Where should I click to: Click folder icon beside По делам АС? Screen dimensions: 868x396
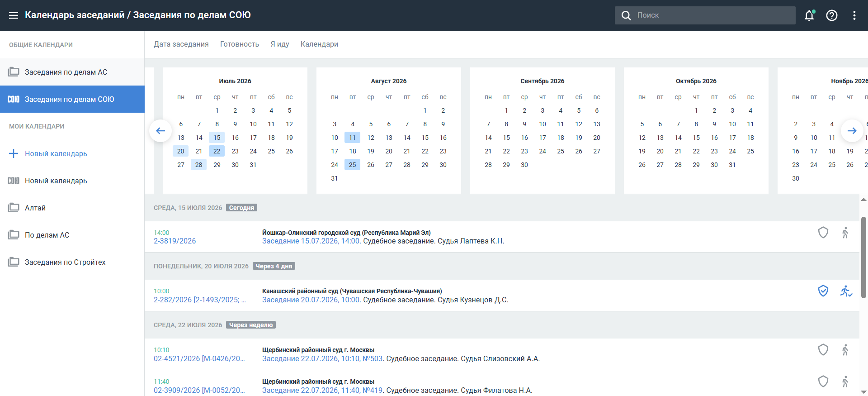14,235
